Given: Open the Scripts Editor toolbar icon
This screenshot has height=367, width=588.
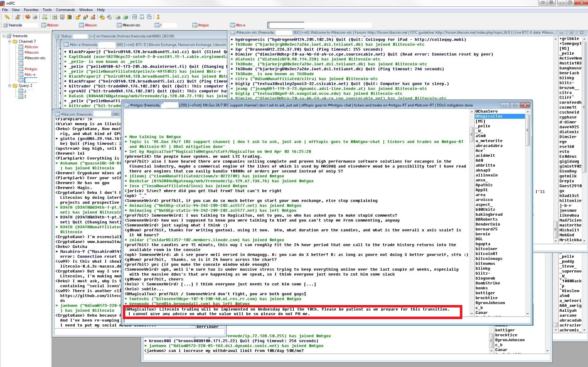Looking at the screenshot, I should click(45, 17).
